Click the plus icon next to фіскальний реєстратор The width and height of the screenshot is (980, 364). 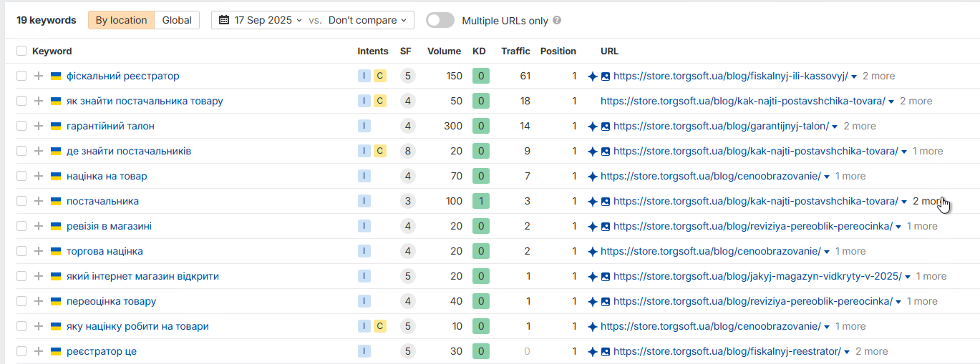pyautogui.click(x=39, y=76)
